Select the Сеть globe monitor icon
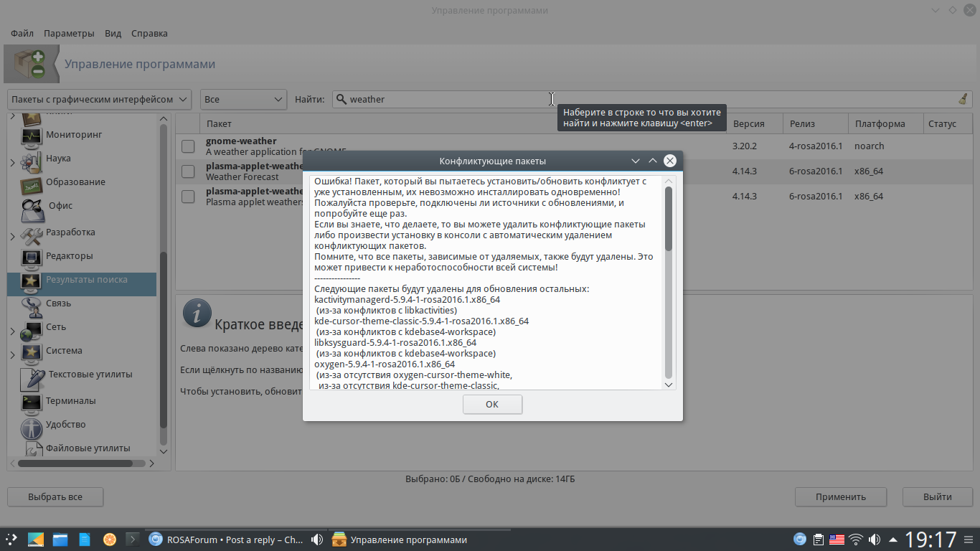This screenshot has height=551, width=980. 32,329
